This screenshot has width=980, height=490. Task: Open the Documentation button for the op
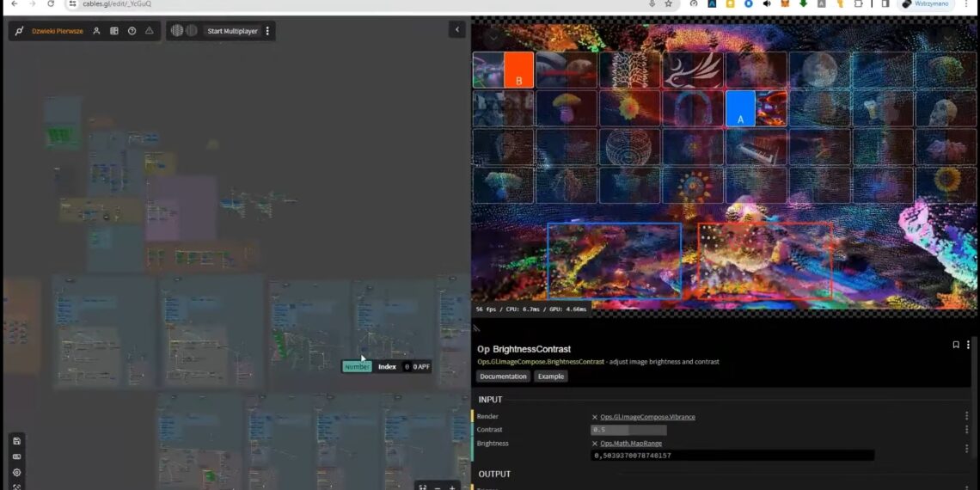point(503,377)
